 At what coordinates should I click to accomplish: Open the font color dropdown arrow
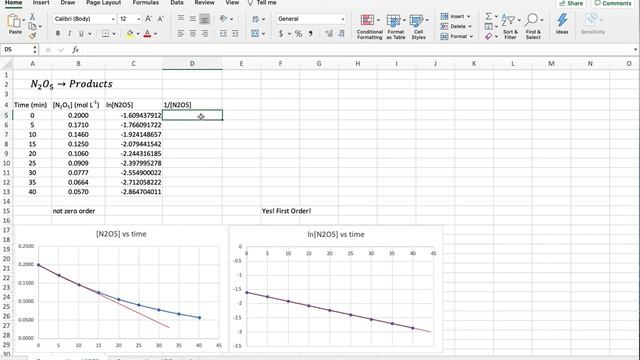point(156,34)
